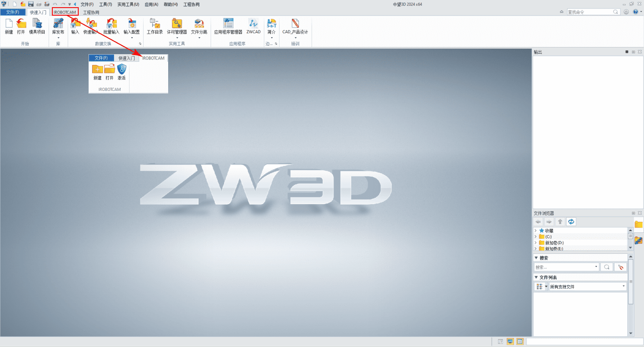The image size is (644, 347).
Task: Select the 收藏 favorites entry
Action: click(x=546, y=231)
